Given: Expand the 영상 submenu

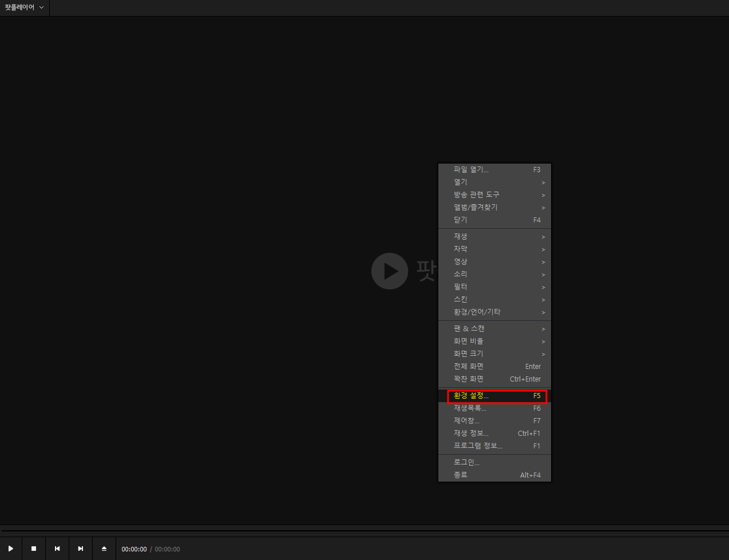Looking at the screenshot, I should click(494, 262).
